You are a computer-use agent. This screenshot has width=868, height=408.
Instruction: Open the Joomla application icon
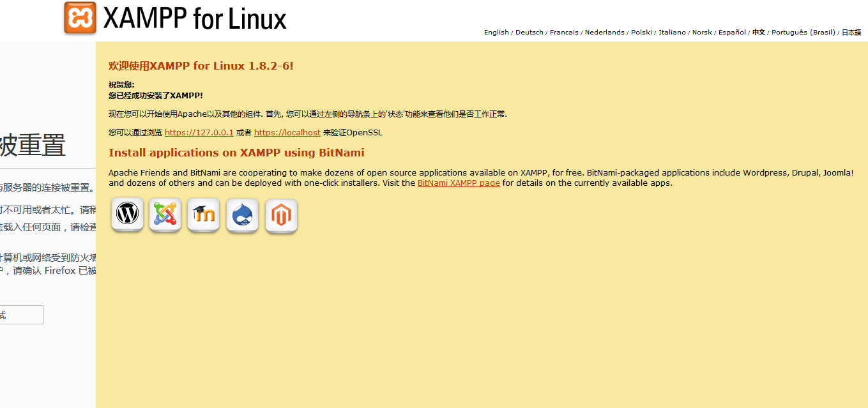pyautogui.click(x=165, y=215)
